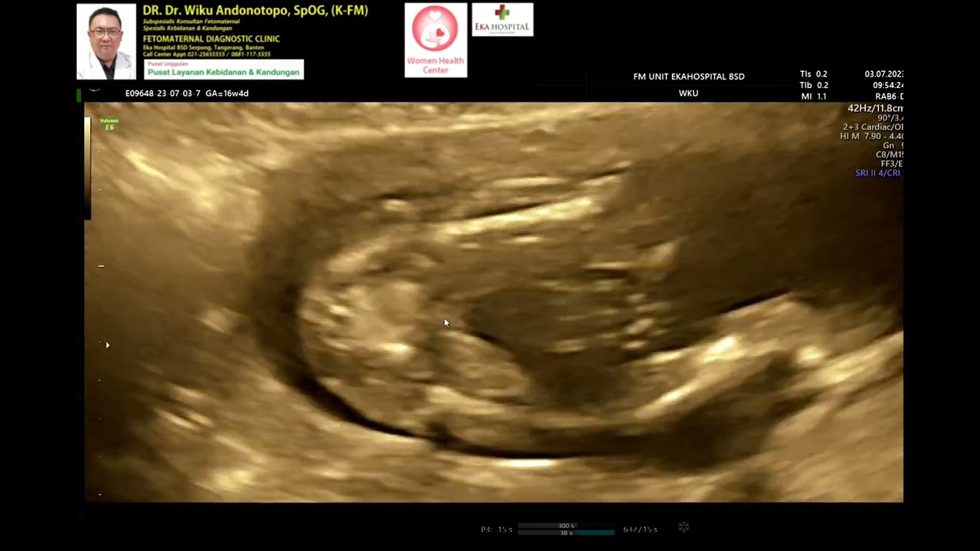Click the doctor name heading Wiku Andonotopo

[256, 11]
